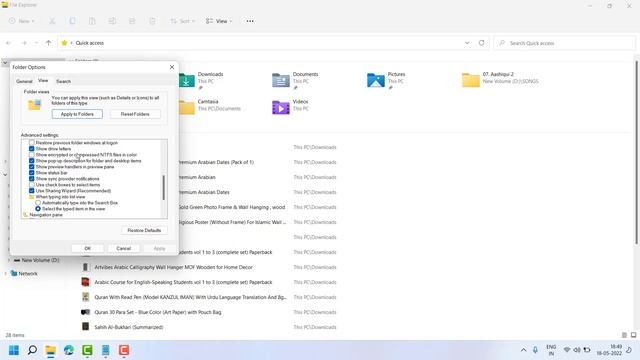The image size is (640, 360).
Task: Click the Windows Start button
Action: pyautogui.click(x=14, y=350)
